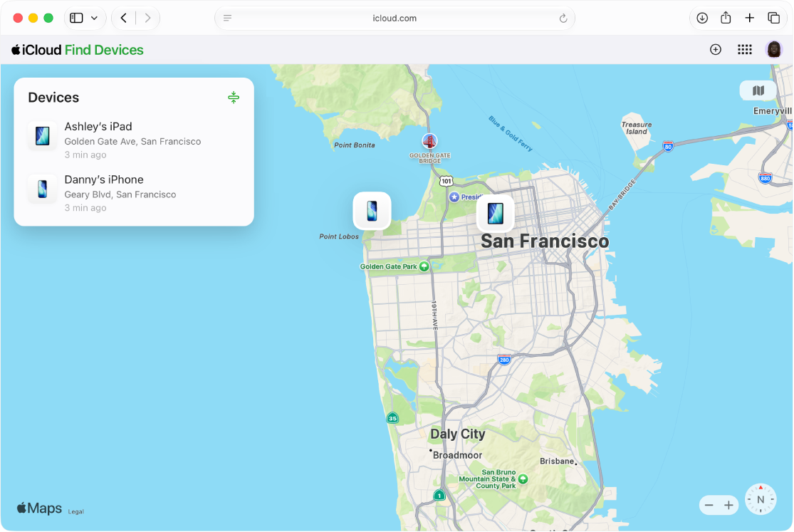The width and height of the screenshot is (794, 532).
Task: Click the iPad pin on the map
Action: [x=495, y=214]
